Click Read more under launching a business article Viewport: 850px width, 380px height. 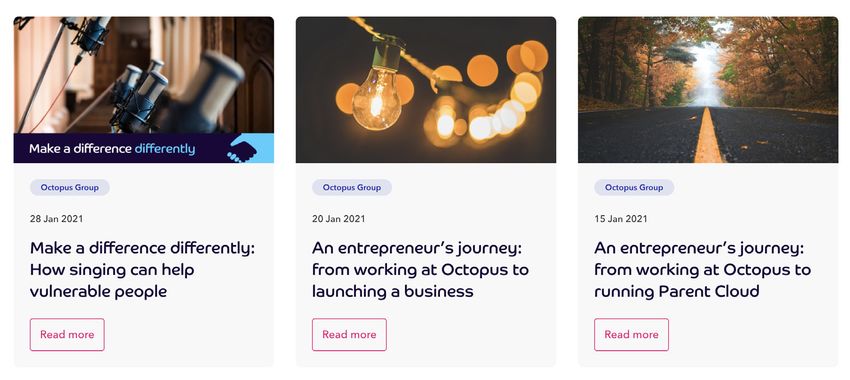[349, 334]
